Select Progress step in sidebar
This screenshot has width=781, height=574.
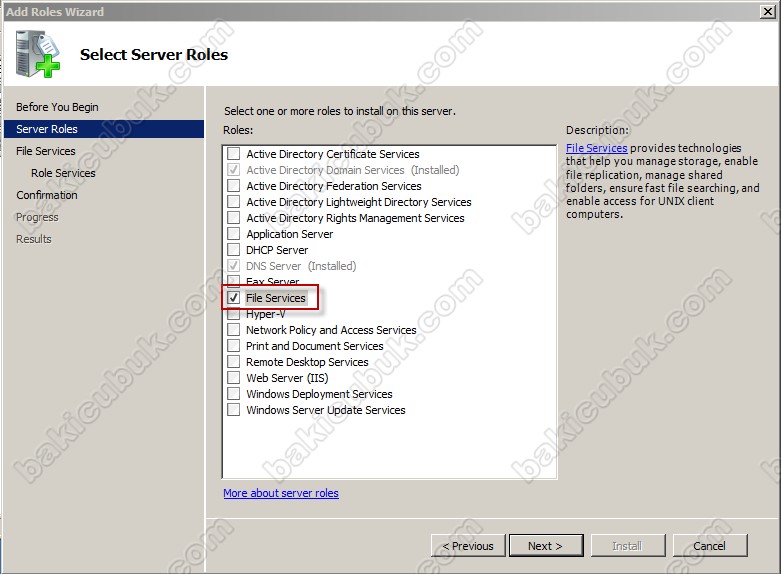coord(37,217)
